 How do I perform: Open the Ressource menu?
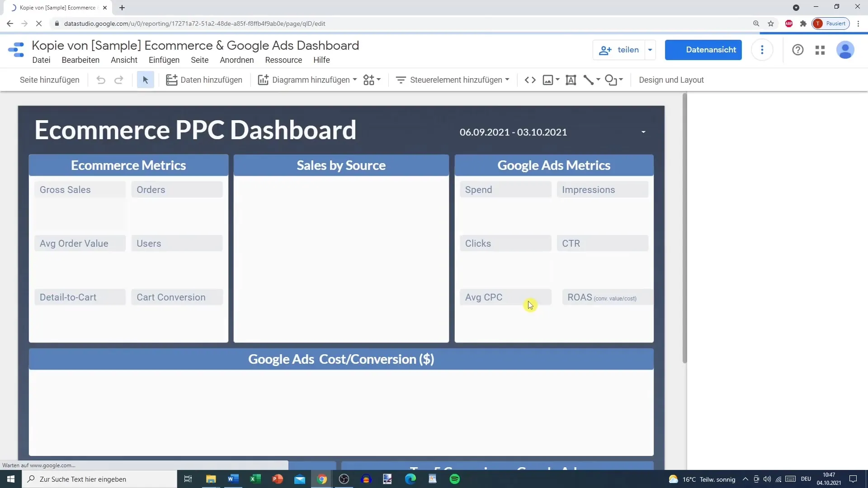[283, 60]
